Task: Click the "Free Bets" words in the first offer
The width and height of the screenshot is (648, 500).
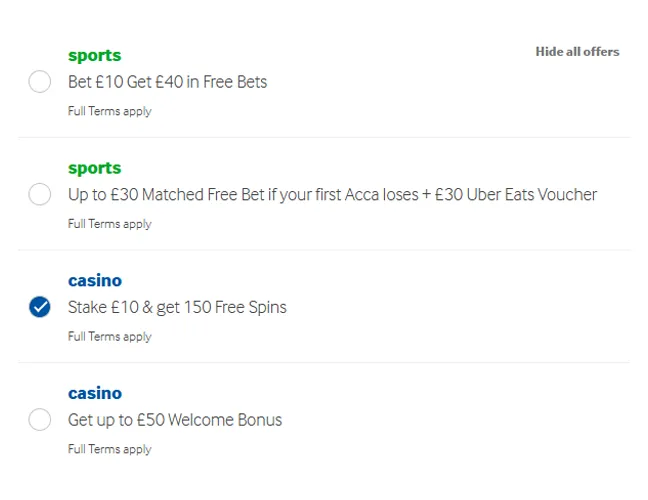Action: [235, 82]
